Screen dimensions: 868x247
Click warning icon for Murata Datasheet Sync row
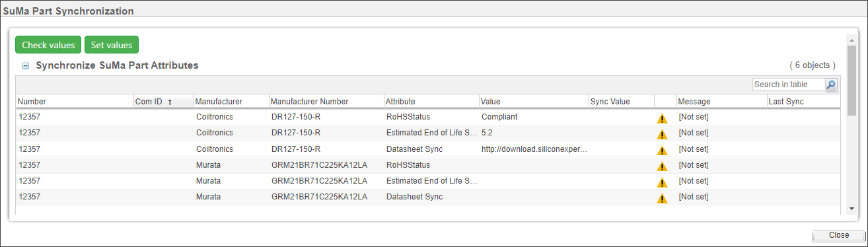(662, 198)
